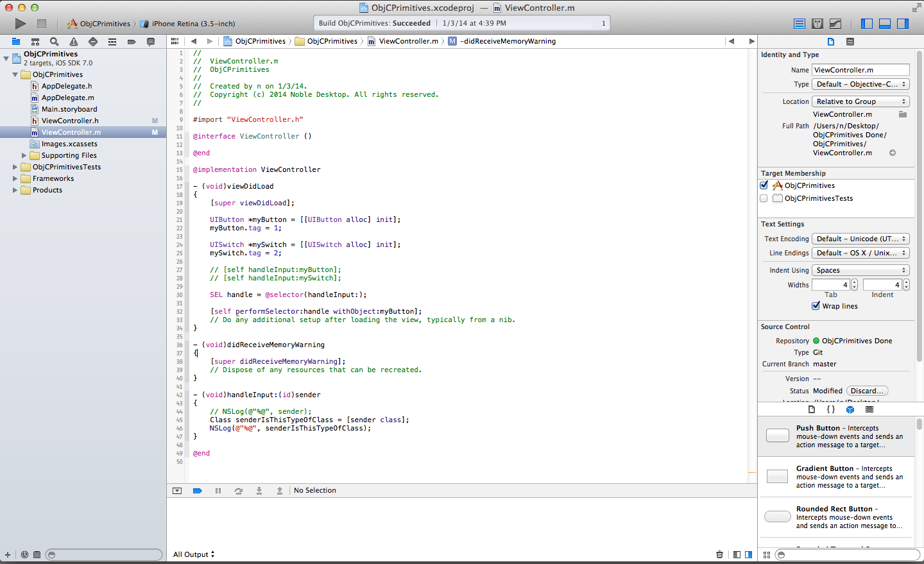The height and width of the screenshot is (564, 924).
Task: Add a new file with the plus button
Action: [8, 555]
